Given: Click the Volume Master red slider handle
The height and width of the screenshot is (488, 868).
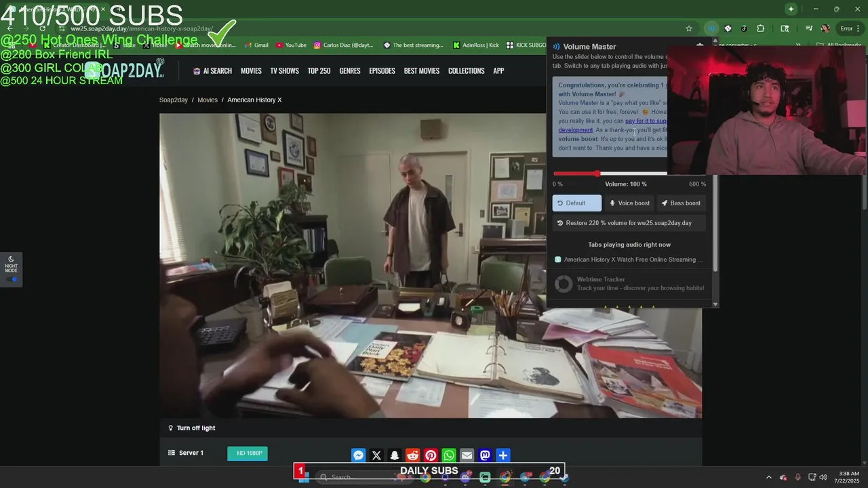Looking at the screenshot, I should (x=597, y=174).
